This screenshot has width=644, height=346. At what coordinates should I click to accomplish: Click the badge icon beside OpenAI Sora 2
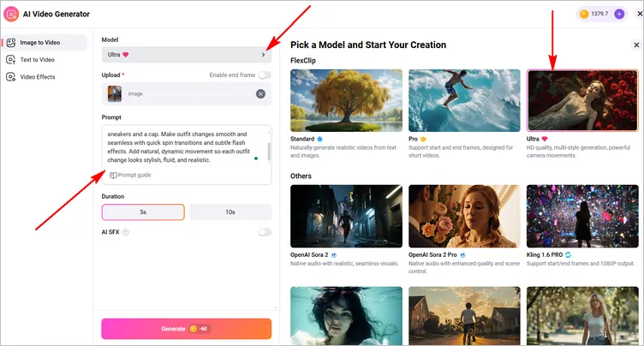(334, 254)
